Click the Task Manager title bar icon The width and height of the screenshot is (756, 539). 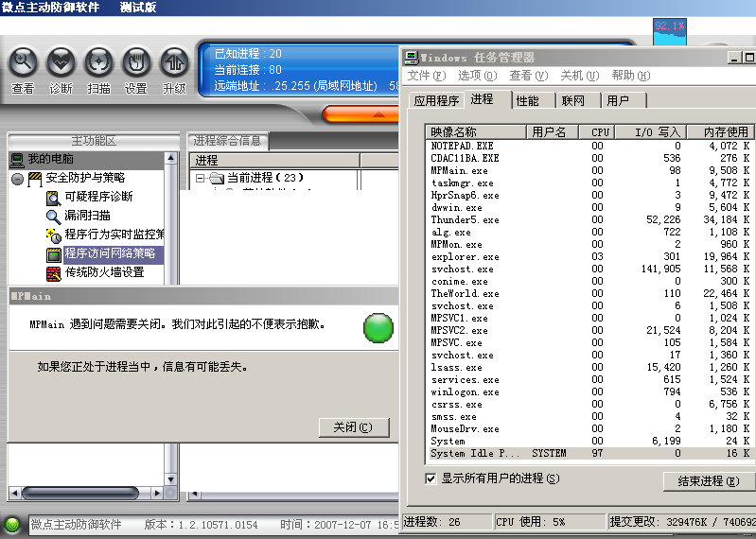click(412, 58)
